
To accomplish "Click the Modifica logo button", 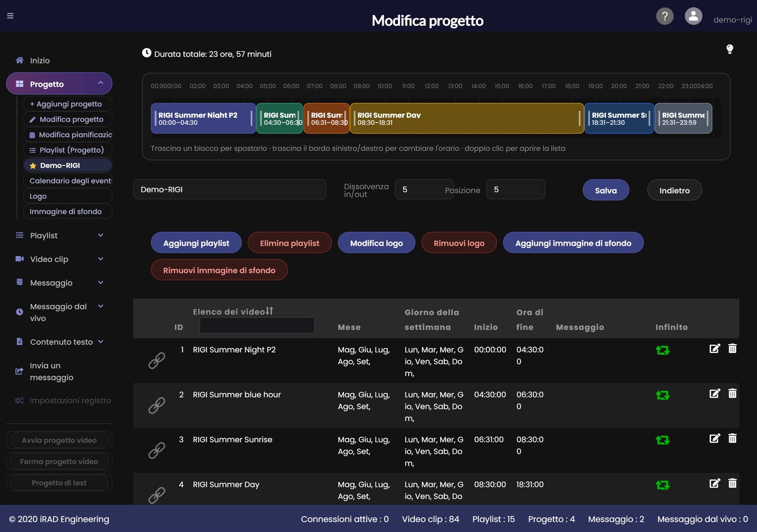I will pos(377,243).
